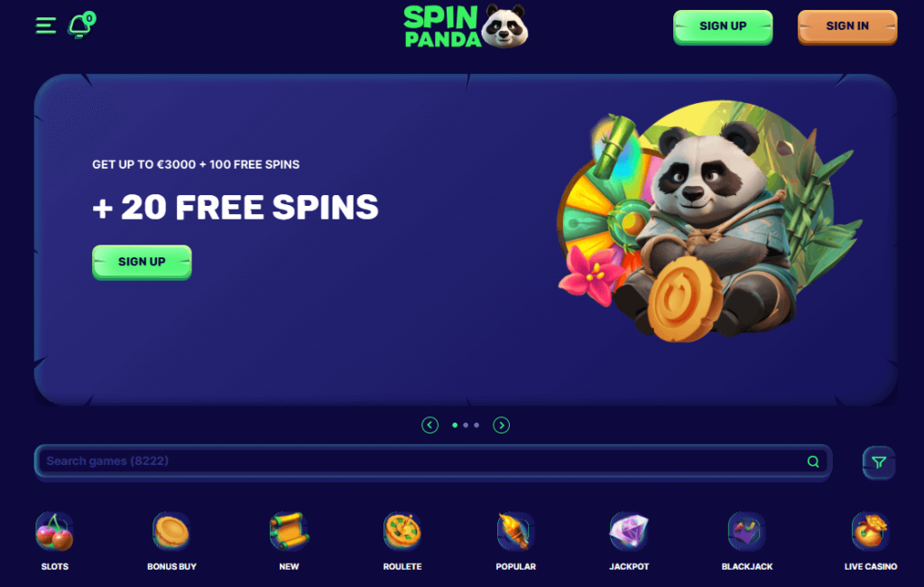This screenshot has height=587, width=924.
Task: Click the orange Sign In button
Action: (847, 26)
